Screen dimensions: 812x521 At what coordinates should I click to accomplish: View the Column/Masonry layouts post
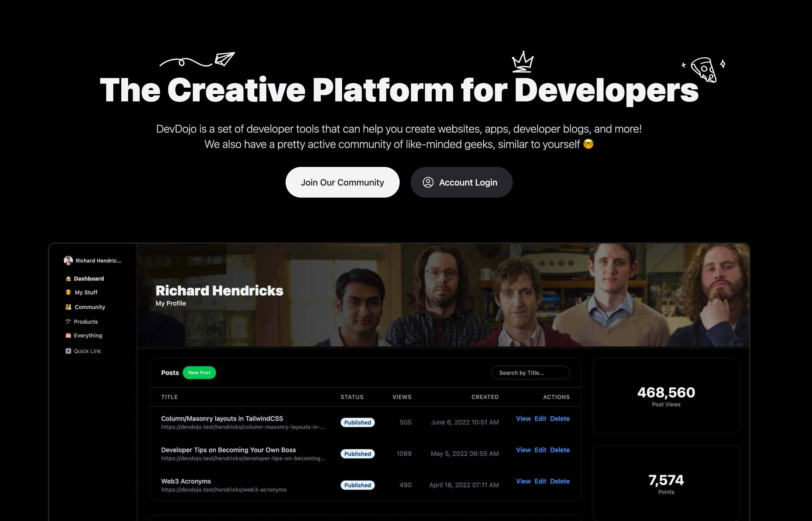coord(523,418)
